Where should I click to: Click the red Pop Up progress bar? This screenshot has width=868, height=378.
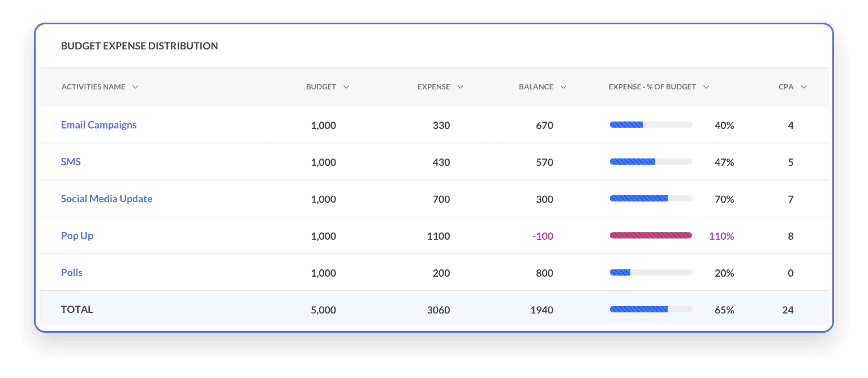coord(651,235)
